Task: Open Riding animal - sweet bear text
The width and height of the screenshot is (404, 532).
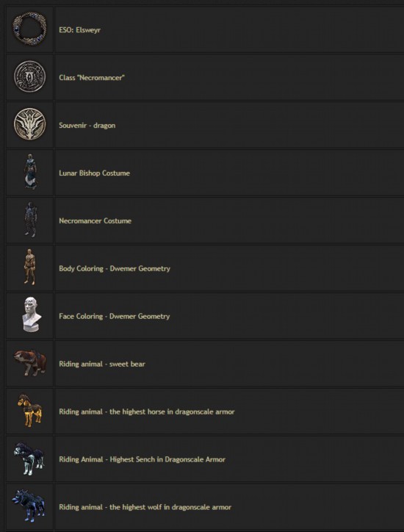Action: [102, 364]
